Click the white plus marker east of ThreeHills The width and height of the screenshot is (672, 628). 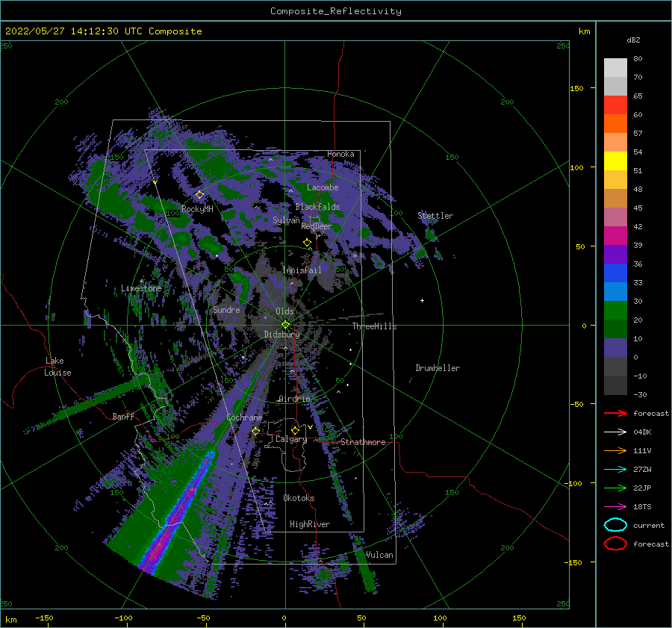click(x=422, y=300)
